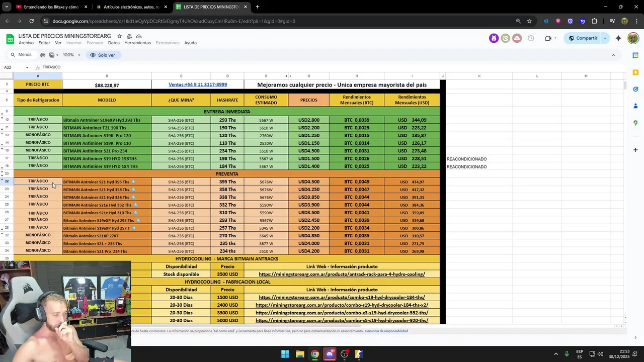Click the volume icon in system tray
Screen dimensions: 644x362
pyautogui.click(x=600, y=354)
